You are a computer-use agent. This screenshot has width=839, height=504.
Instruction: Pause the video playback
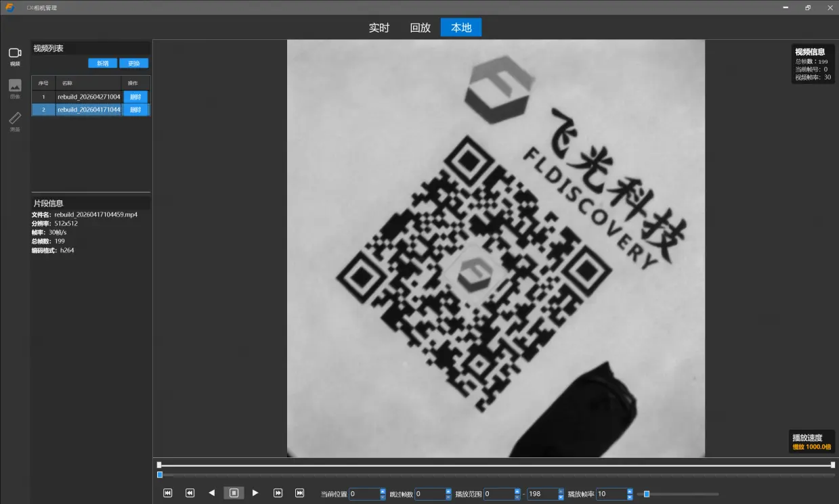(x=234, y=493)
